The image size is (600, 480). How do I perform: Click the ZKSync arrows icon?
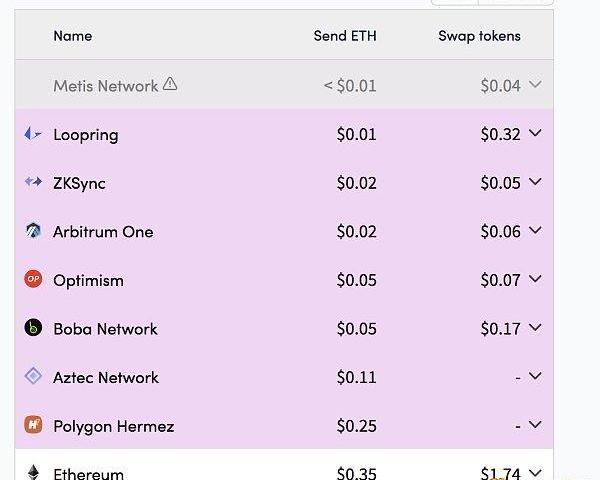pos(33,182)
